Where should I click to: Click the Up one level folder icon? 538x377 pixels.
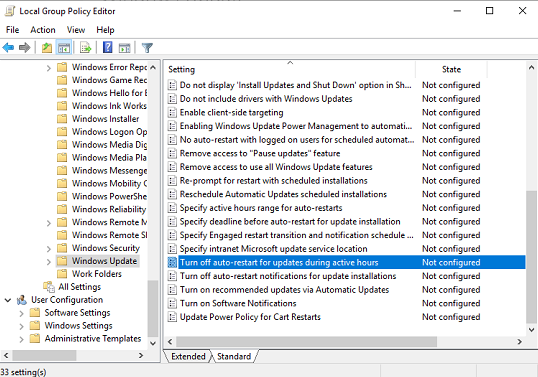click(x=47, y=47)
